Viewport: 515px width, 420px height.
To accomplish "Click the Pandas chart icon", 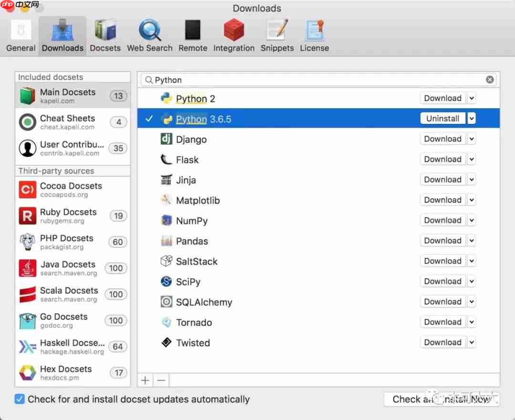I will tap(166, 241).
